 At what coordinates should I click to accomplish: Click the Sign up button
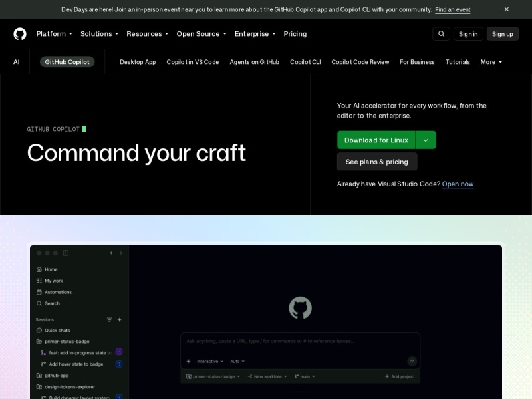tap(502, 34)
